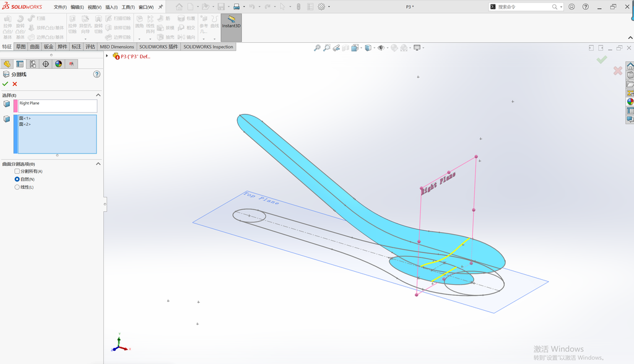Viewport: 634px width, 364px height.
Task: Collapse the 选择(E) section
Action: point(98,95)
